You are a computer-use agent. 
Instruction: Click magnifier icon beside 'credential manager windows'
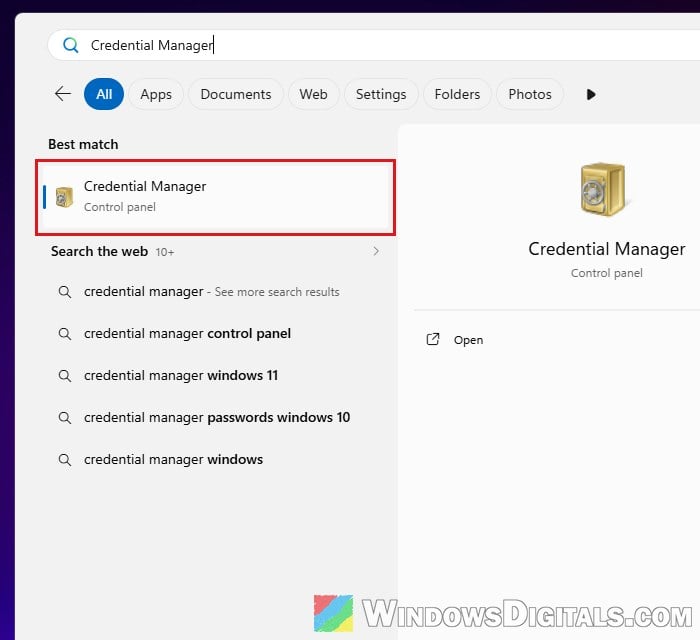[65, 460]
